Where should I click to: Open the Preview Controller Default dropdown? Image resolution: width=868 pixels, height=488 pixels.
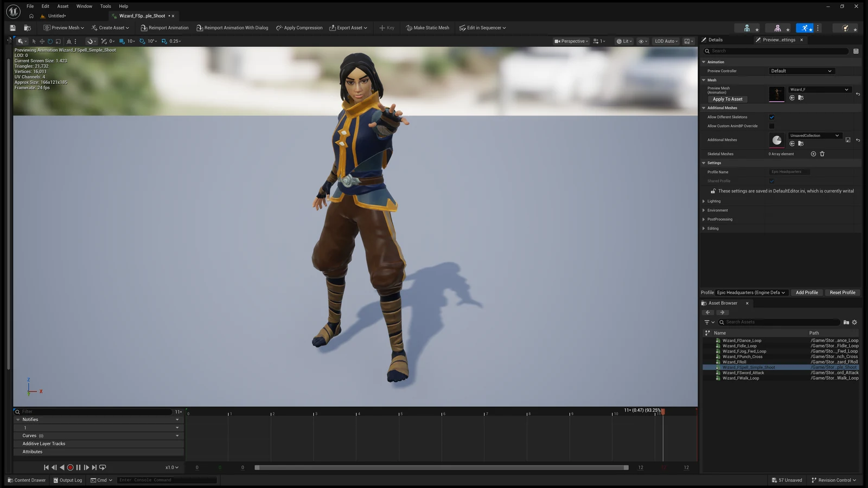coord(801,71)
